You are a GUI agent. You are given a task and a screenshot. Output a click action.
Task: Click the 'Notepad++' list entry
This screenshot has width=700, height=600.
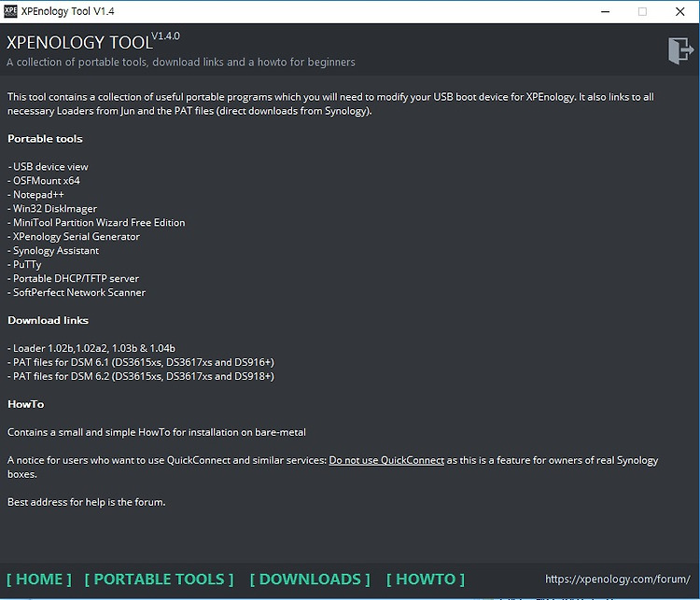click(x=35, y=195)
